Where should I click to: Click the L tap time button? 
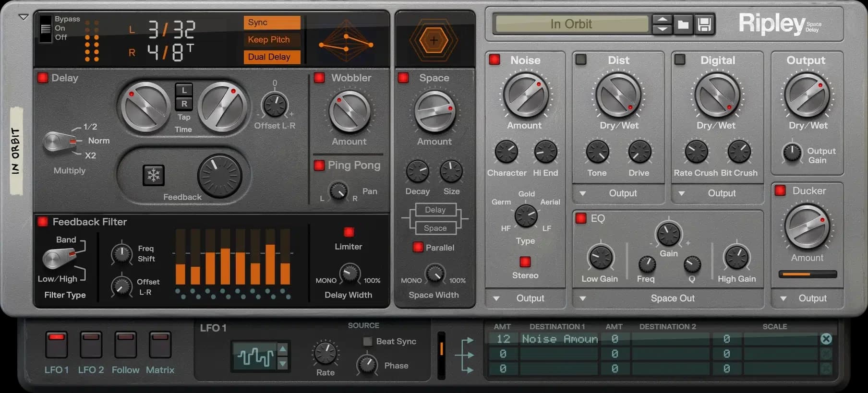pyautogui.click(x=184, y=90)
